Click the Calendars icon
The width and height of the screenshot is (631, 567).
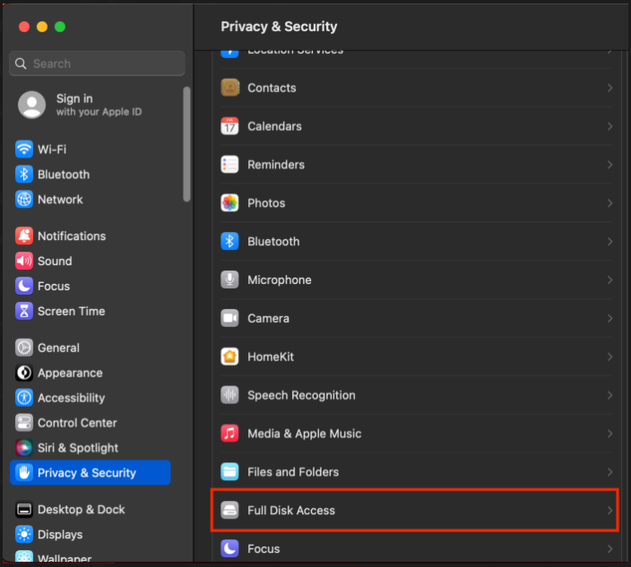[x=230, y=127]
